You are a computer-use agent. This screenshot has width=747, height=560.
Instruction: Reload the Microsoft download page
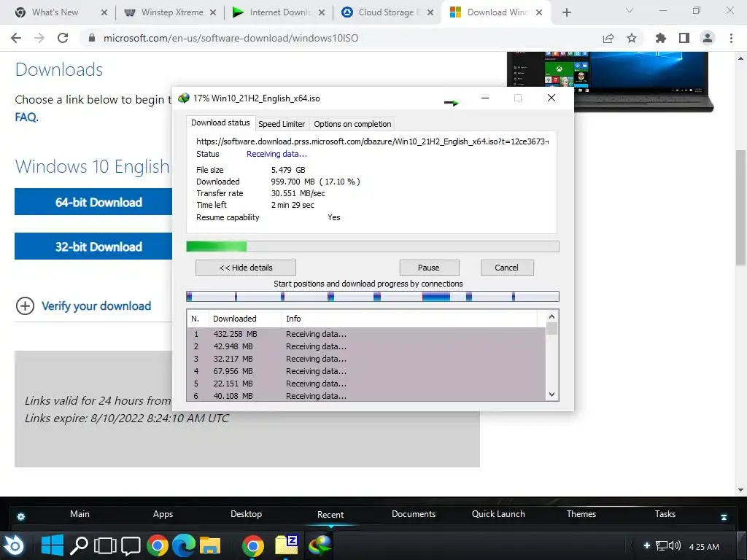point(63,38)
